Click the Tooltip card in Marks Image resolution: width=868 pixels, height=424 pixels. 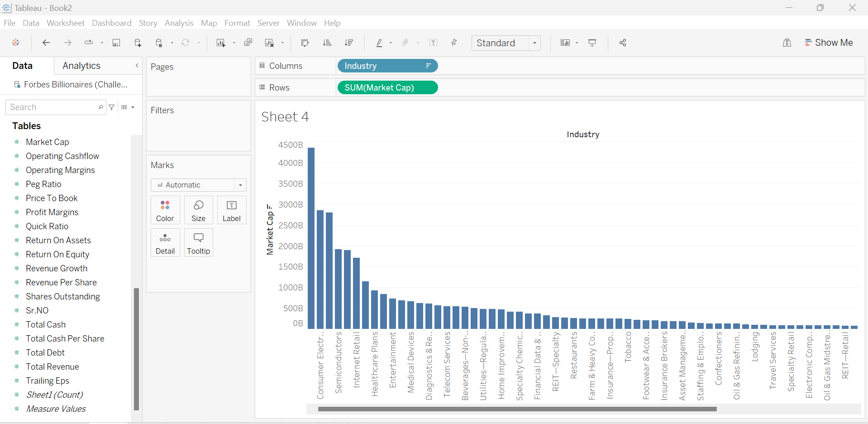[198, 243]
